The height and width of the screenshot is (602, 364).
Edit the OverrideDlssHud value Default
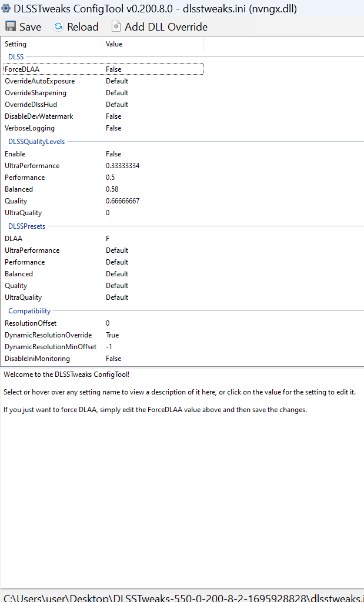coord(117,105)
